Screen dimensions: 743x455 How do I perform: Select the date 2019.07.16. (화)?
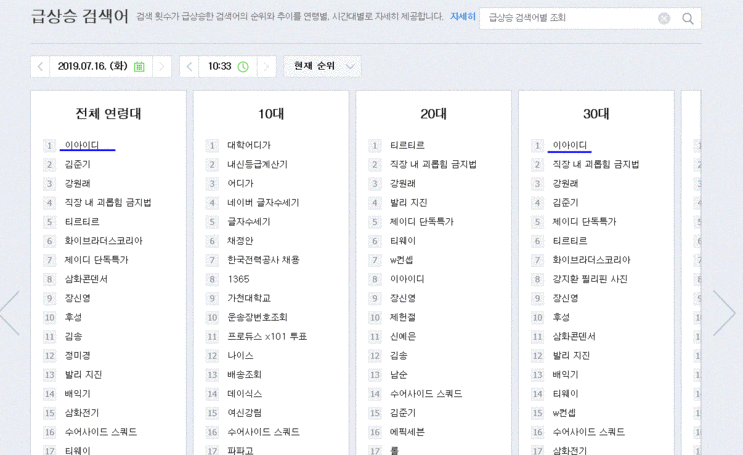[93, 66]
